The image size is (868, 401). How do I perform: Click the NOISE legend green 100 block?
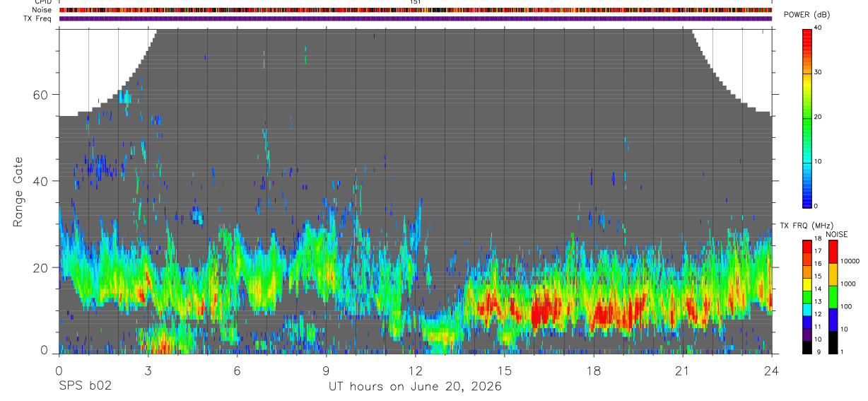point(833,297)
